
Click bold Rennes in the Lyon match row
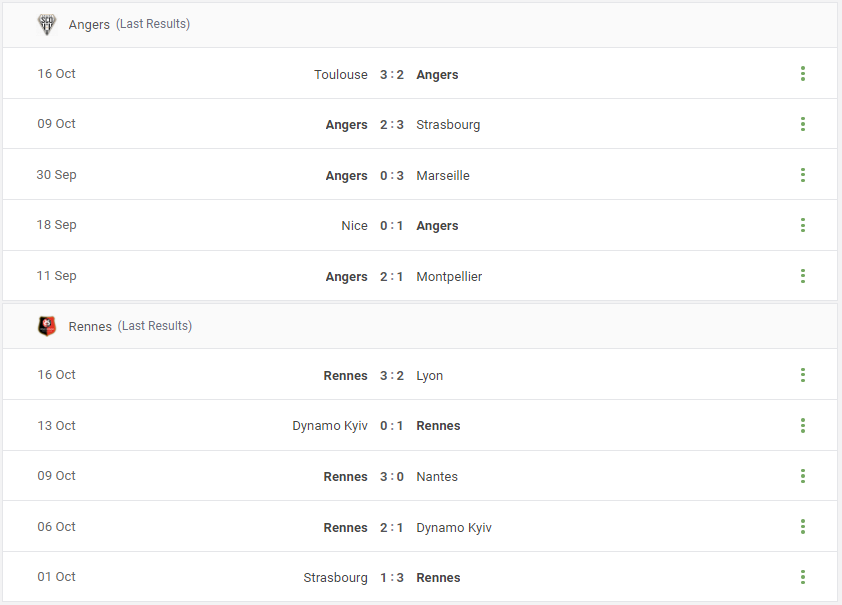345,376
